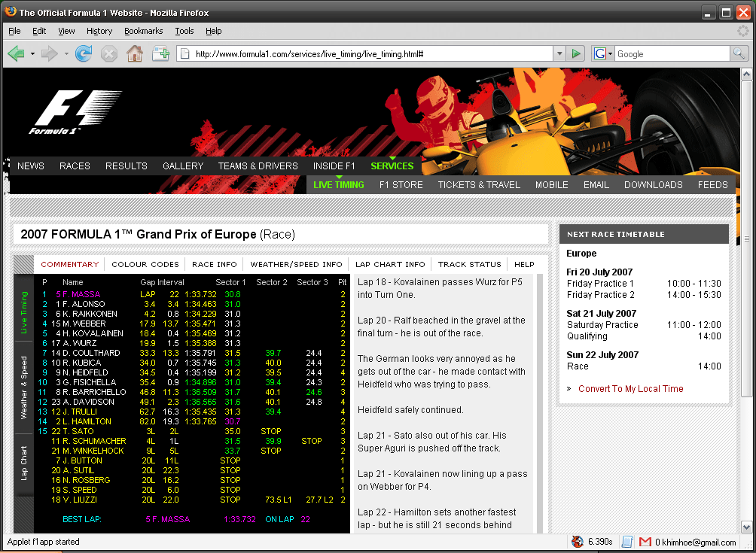The width and height of the screenshot is (756, 553).
Task: Click the Go green arrow beside address bar
Action: [x=576, y=53]
